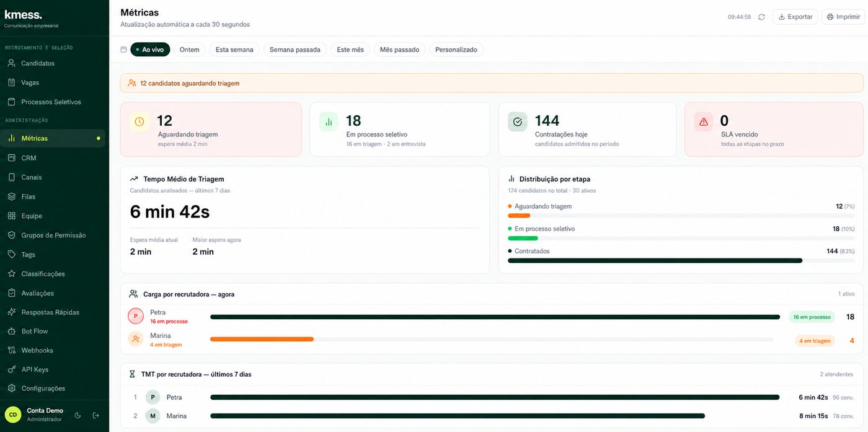Click the clock icon on Aguardando triagem card
This screenshot has width=868, height=432.
139,121
